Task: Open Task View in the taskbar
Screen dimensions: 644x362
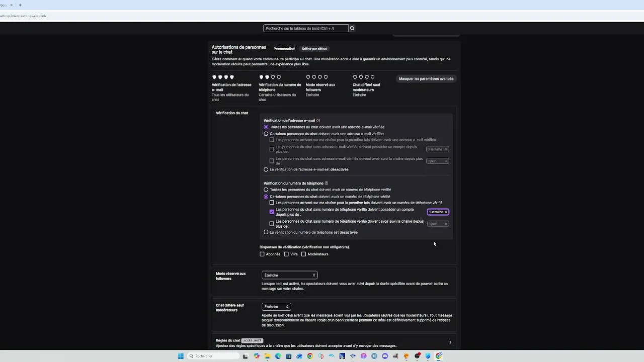Action: [245, 356]
